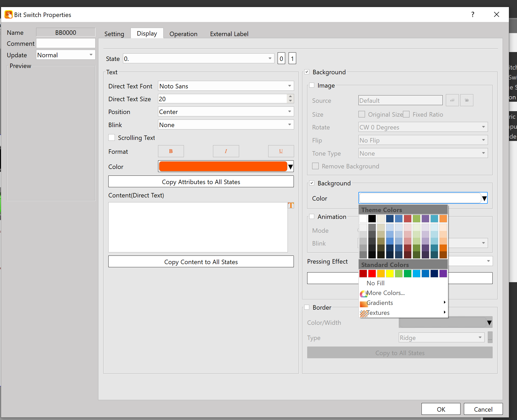Image resolution: width=517 pixels, height=420 pixels.
Task: Click the help question mark icon
Action: coord(473,15)
